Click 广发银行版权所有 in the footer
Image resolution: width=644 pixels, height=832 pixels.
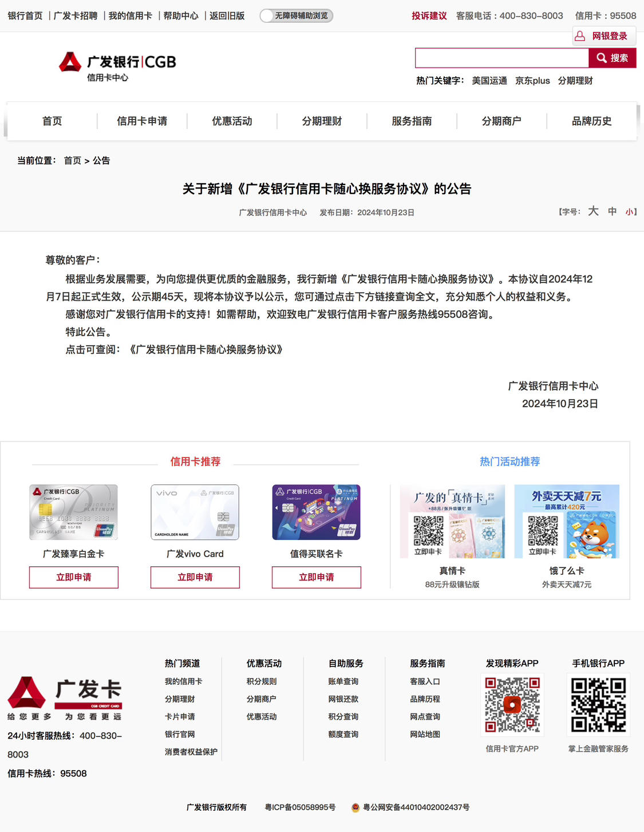pos(216,807)
